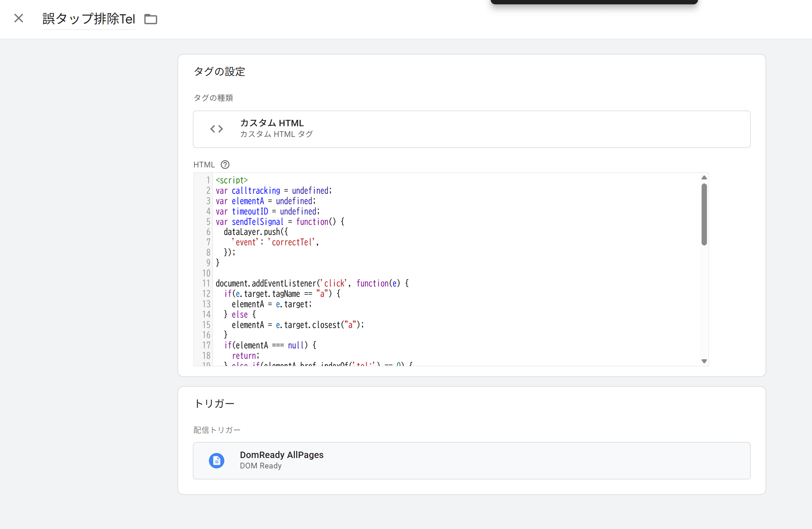
Task: Click the code editor vertical scrollbar thumb
Action: 704,214
